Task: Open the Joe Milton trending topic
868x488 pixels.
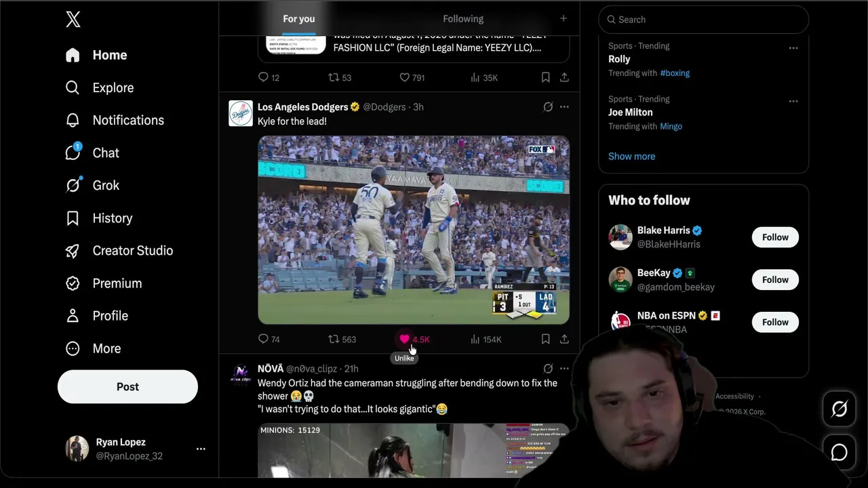Action: (x=631, y=113)
